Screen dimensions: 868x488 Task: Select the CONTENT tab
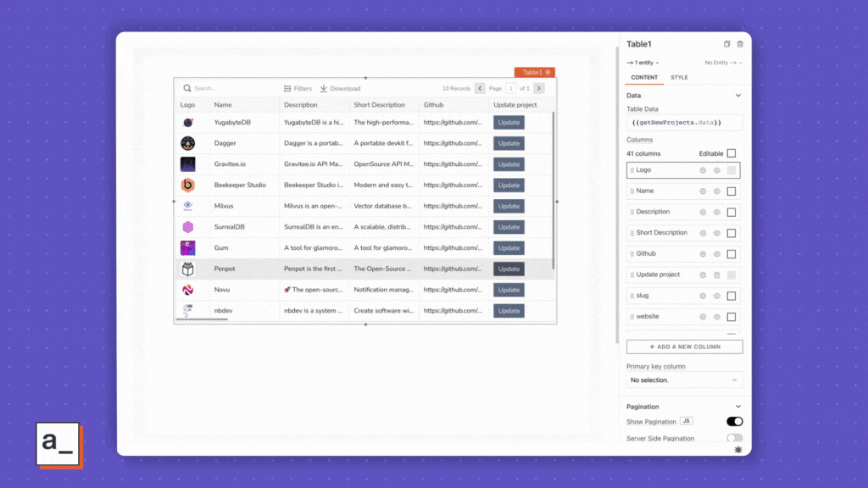pos(644,77)
